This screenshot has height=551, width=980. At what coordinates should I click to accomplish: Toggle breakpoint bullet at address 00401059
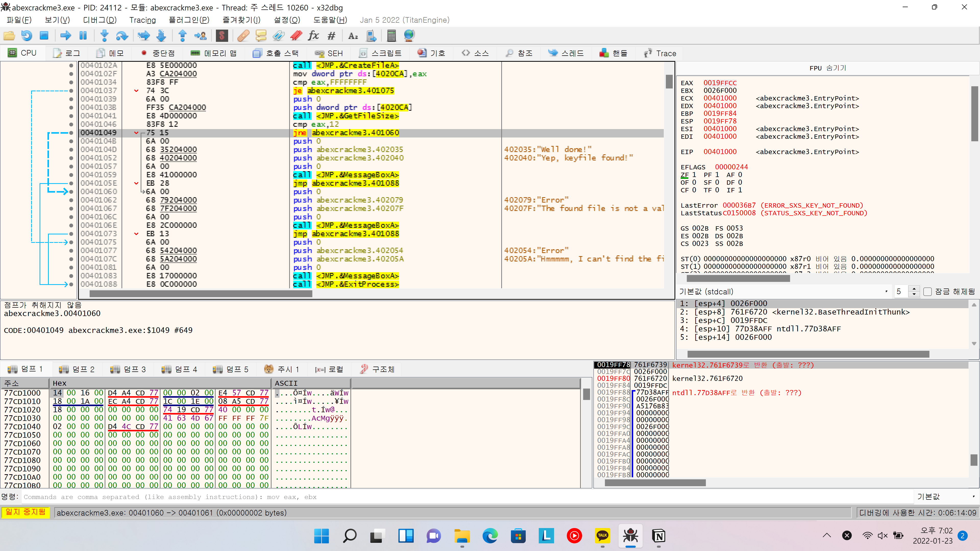coord(71,175)
